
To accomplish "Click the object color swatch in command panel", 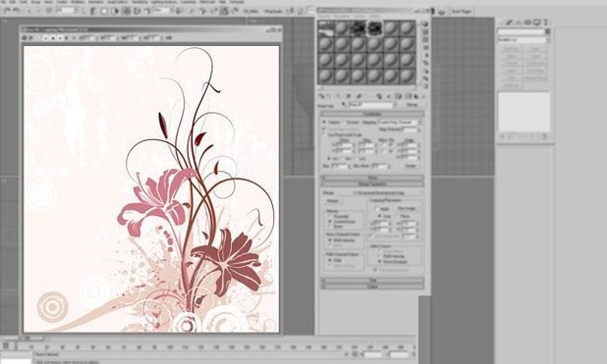I will (547, 31).
